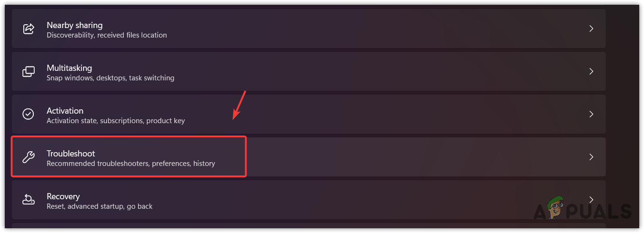Screen dimensions: 644x233
Task: Click "Recommended troubleshooters, preferences, history" text
Action: click(x=131, y=164)
